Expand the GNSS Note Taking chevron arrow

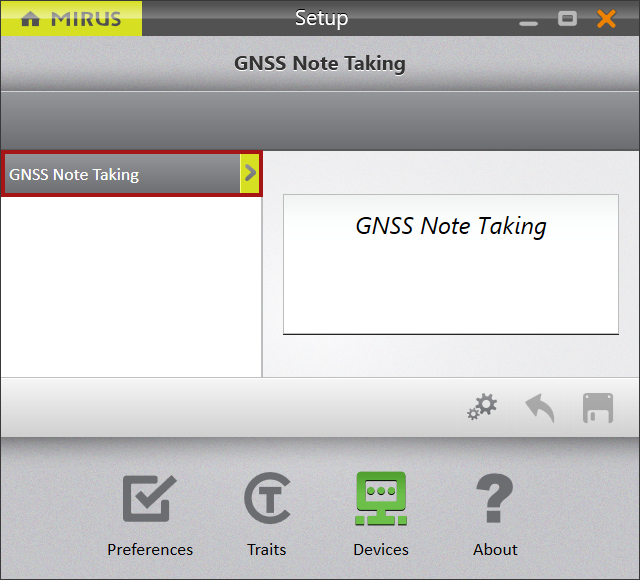tap(249, 173)
